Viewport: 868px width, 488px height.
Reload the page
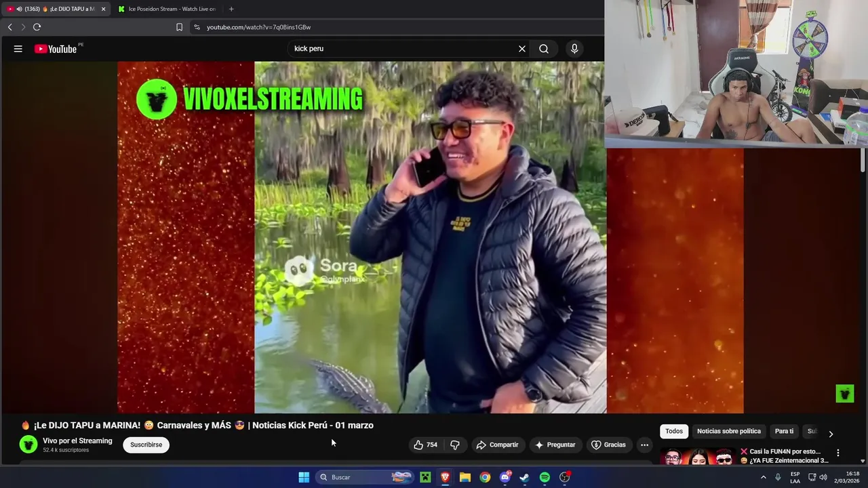(x=37, y=27)
